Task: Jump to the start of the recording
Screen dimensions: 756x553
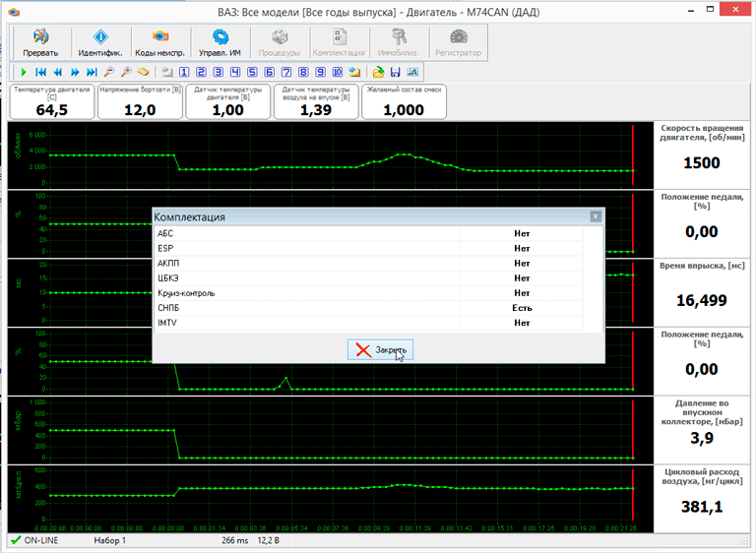Action: pyautogui.click(x=40, y=73)
